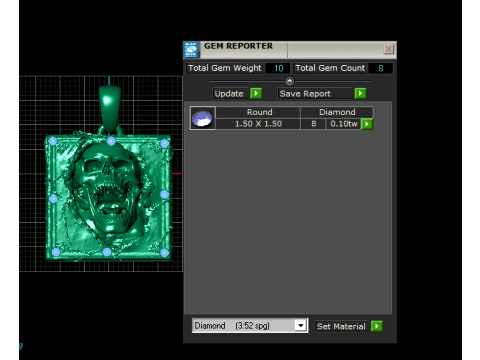The image size is (480, 360).
Task: Collapse the panel using the round arrow toggle
Action: point(289,81)
